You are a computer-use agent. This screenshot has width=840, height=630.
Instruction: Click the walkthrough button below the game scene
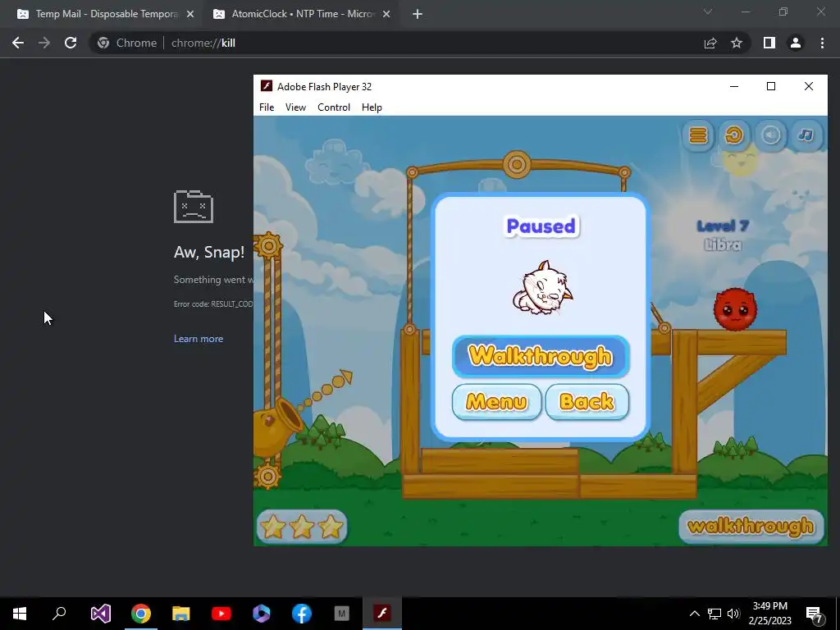(751, 527)
